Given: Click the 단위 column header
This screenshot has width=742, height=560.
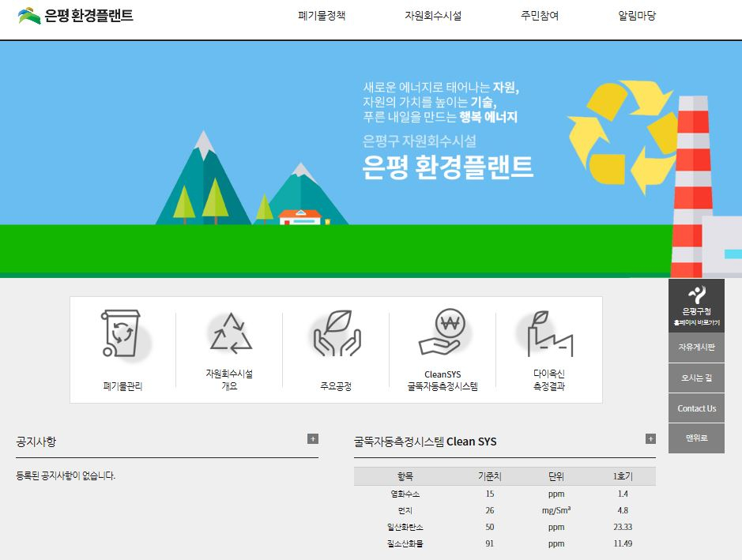Looking at the screenshot, I should [x=556, y=476].
